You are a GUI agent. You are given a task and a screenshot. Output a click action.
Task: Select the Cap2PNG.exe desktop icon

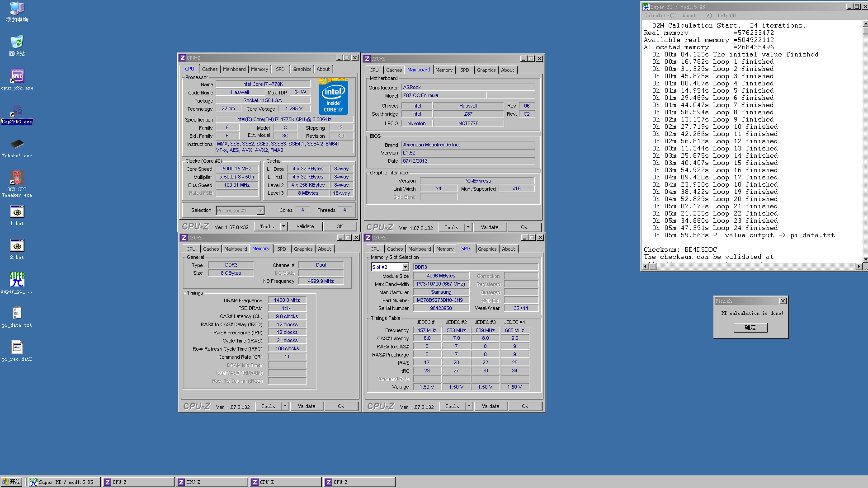pyautogui.click(x=17, y=114)
